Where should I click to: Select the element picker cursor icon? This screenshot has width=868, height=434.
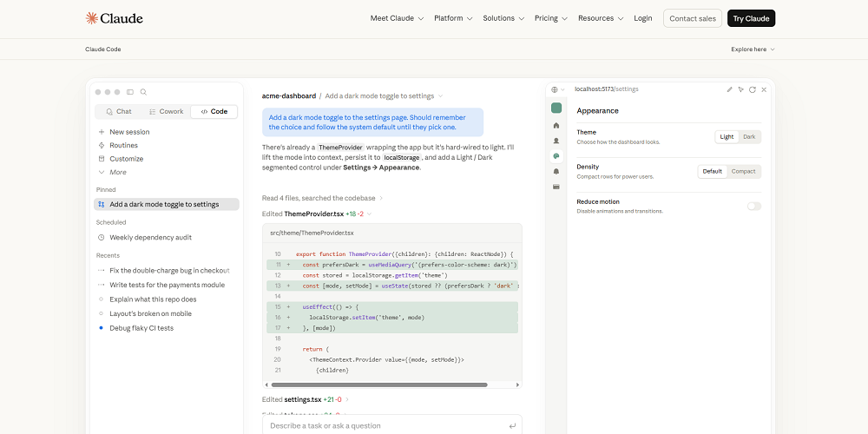[x=740, y=89]
